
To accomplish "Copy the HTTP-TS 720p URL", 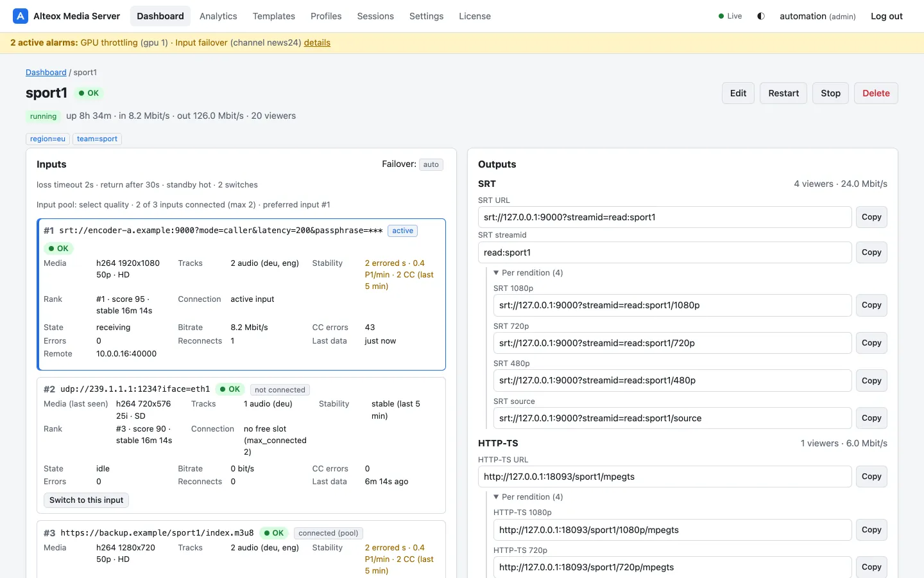I will coord(871,567).
